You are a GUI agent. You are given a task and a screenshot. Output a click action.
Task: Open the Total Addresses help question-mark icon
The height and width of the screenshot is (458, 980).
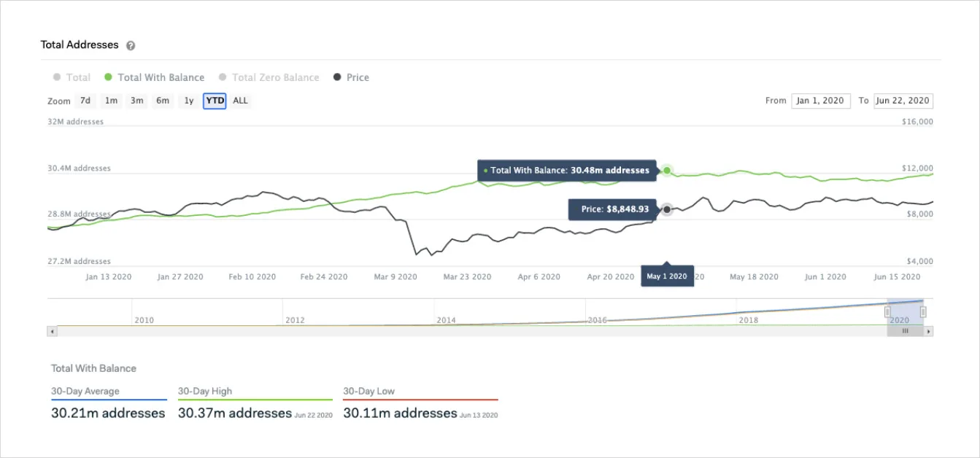click(131, 45)
